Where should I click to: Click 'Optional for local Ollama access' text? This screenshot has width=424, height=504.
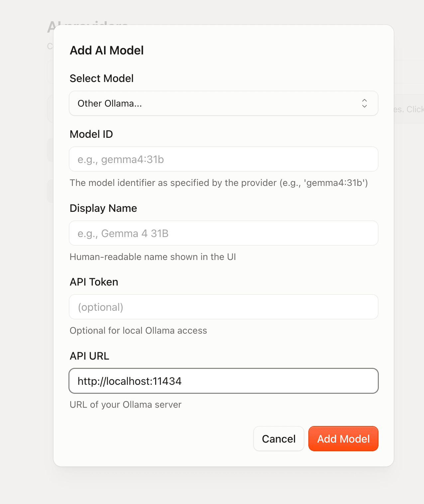pyautogui.click(x=138, y=331)
